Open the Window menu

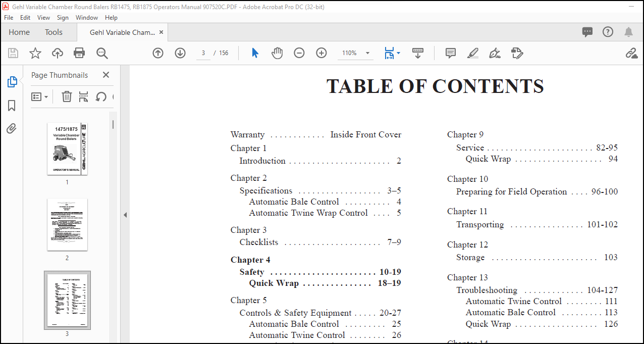[x=87, y=17]
